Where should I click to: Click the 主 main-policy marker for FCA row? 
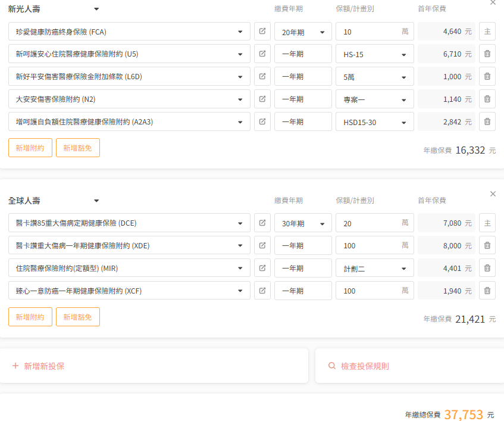pyautogui.click(x=487, y=31)
